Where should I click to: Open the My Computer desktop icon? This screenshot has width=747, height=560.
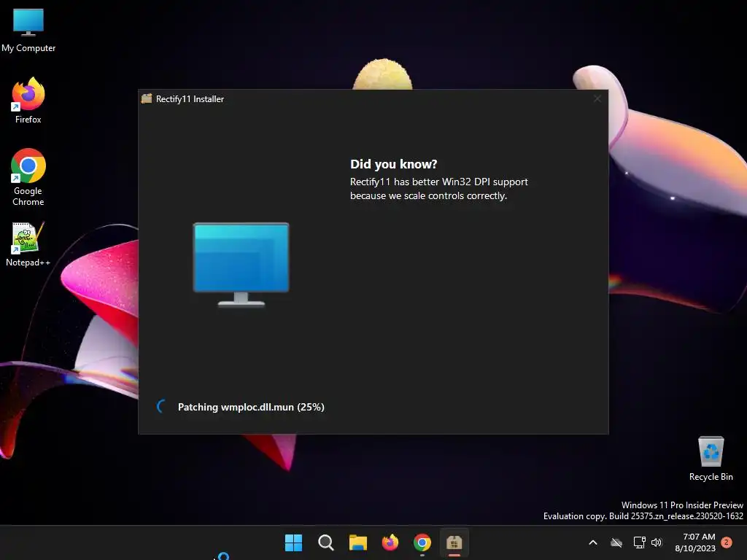[28, 30]
